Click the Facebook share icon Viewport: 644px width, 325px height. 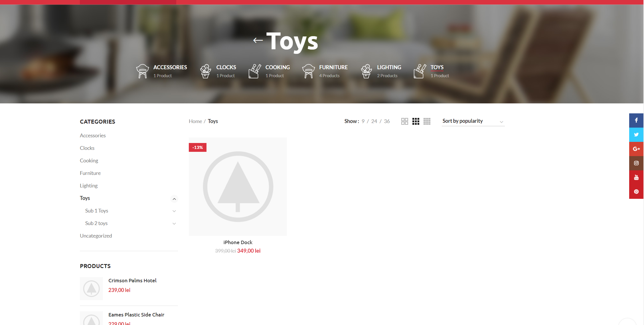coord(636,120)
